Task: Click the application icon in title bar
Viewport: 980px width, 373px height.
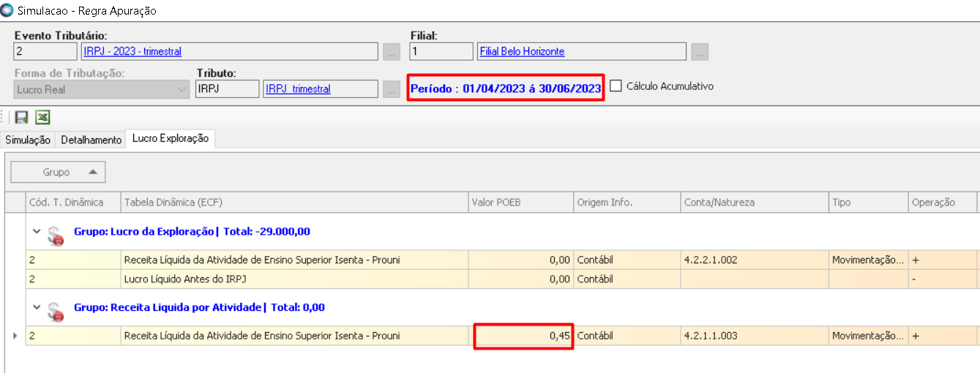Action: coord(8,10)
